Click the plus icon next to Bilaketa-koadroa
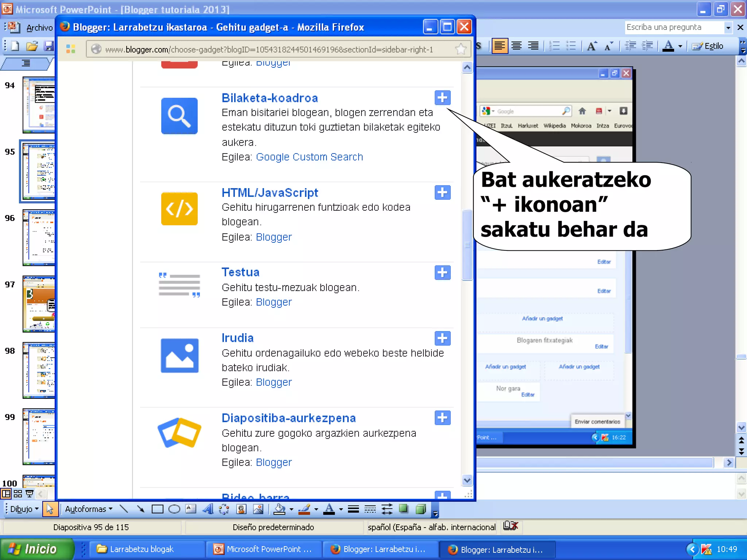This screenshot has height=560, width=747. [x=442, y=98]
